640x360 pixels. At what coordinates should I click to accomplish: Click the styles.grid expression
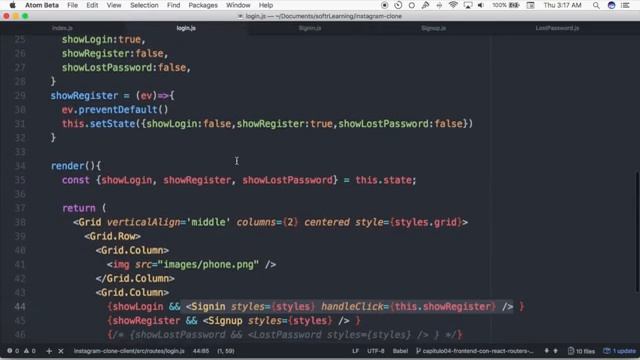pos(426,222)
